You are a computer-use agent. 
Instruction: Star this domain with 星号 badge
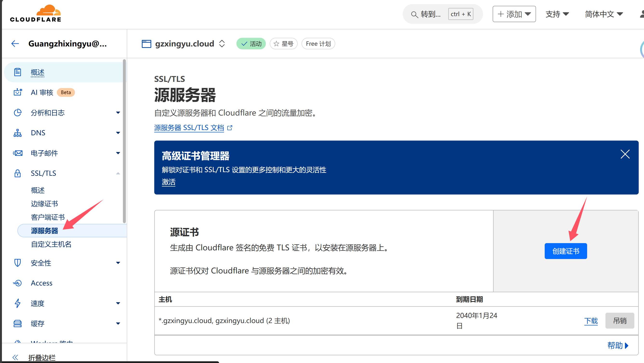point(283,44)
